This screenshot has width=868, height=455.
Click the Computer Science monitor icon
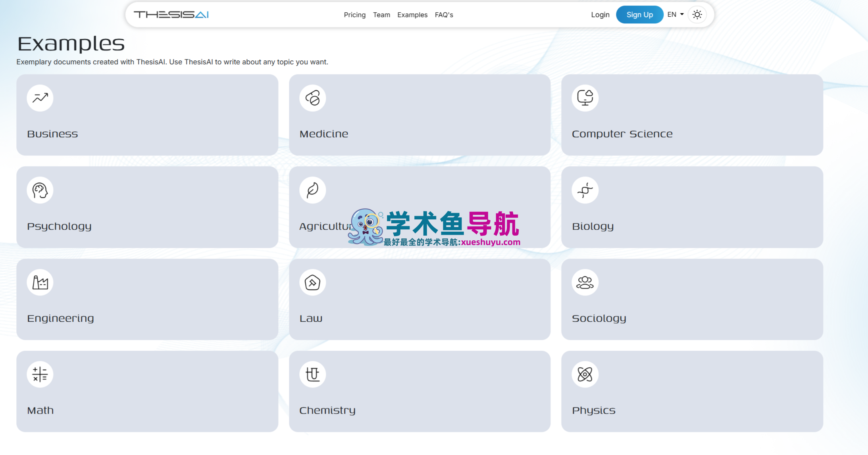coord(585,98)
